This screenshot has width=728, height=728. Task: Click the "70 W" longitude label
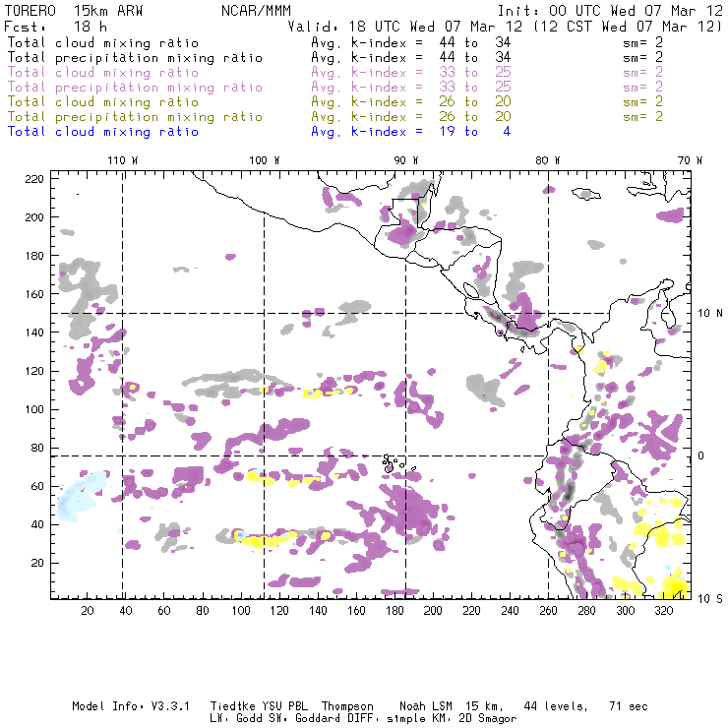(690, 160)
